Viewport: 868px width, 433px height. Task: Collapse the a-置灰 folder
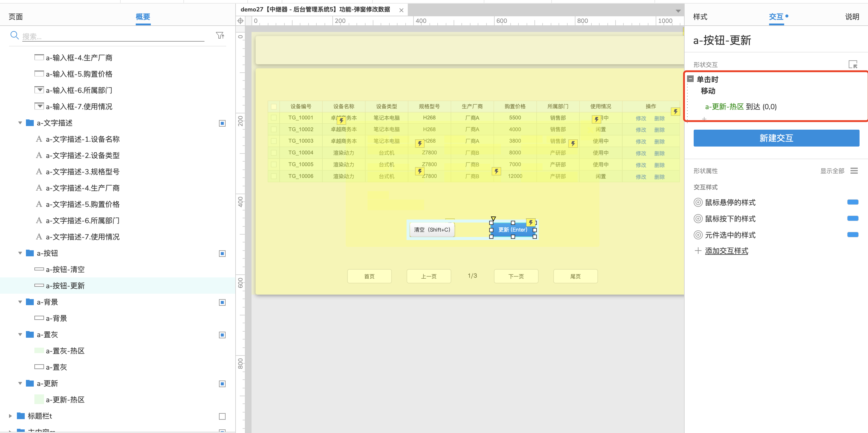20,335
